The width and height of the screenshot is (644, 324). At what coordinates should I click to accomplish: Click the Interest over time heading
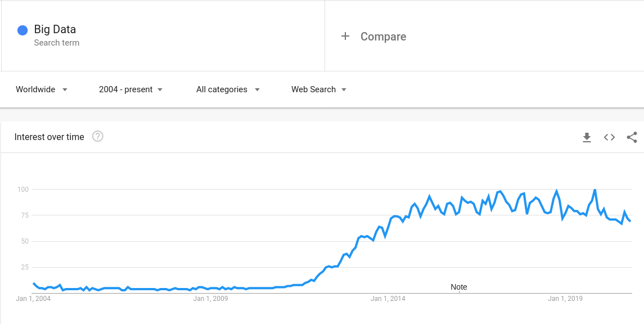coord(49,137)
